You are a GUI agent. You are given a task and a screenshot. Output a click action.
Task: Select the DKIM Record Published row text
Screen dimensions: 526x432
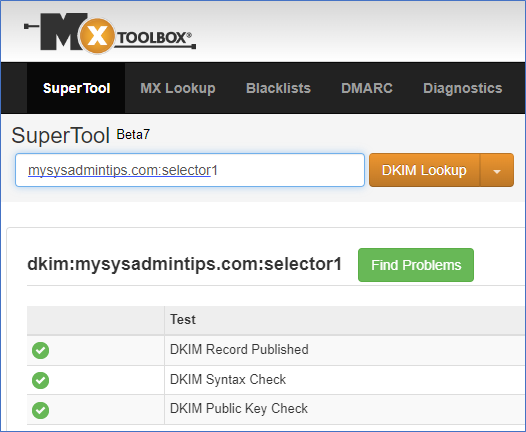pyautogui.click(x=239, y=349)
